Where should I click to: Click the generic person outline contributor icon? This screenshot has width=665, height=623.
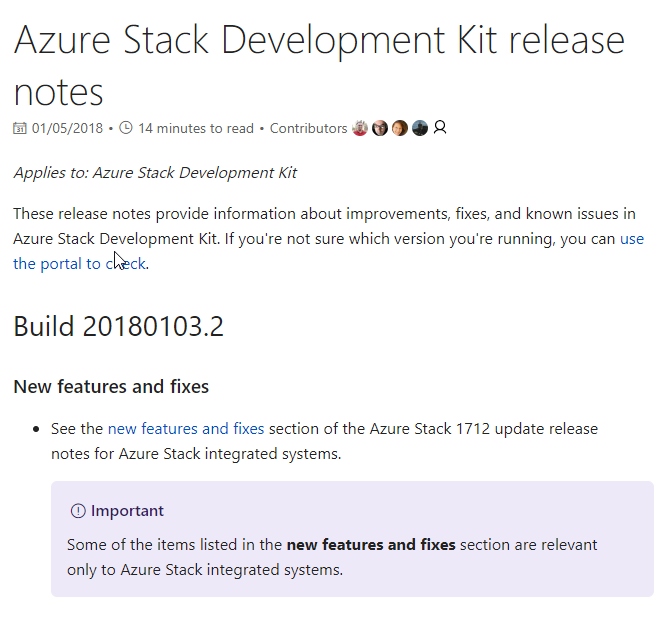click(x=440, y=127)
